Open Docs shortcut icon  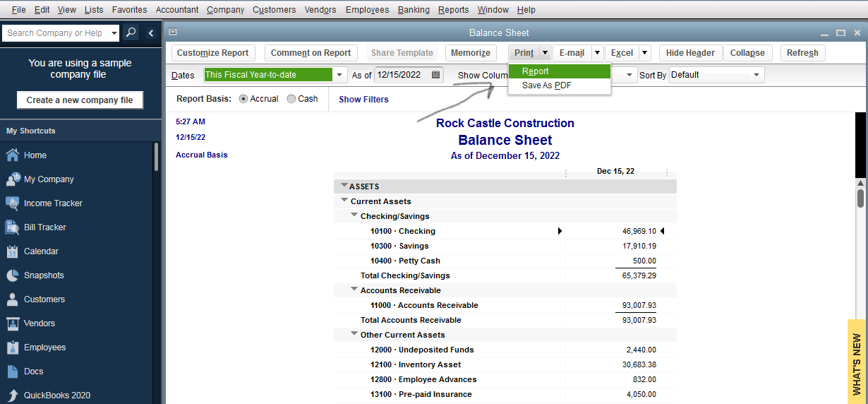pyautogui.click(x=13, y=372)
